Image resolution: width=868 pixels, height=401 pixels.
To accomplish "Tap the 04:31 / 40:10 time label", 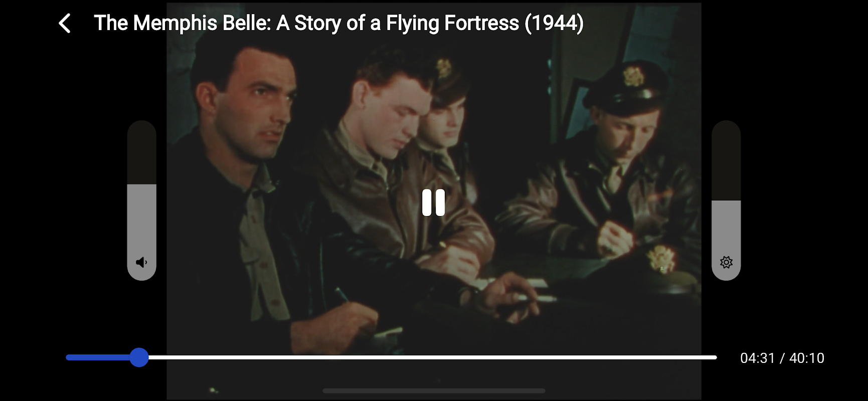I will click(782, 358).
